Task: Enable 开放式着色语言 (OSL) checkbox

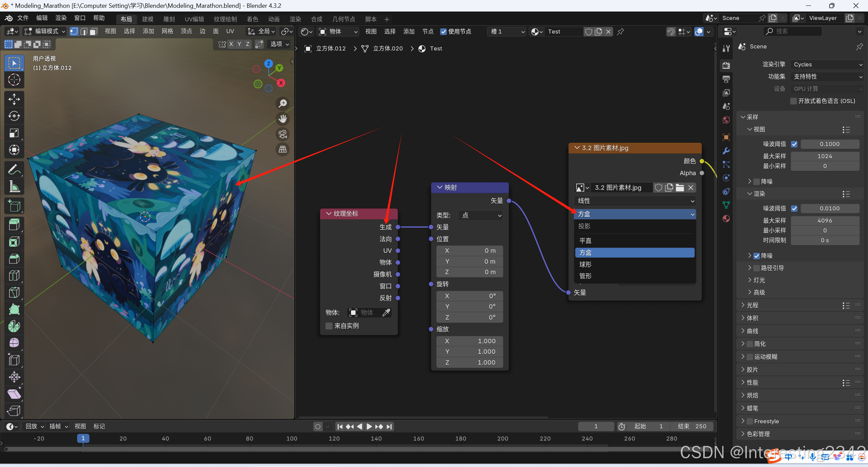Action: [793, 101]
